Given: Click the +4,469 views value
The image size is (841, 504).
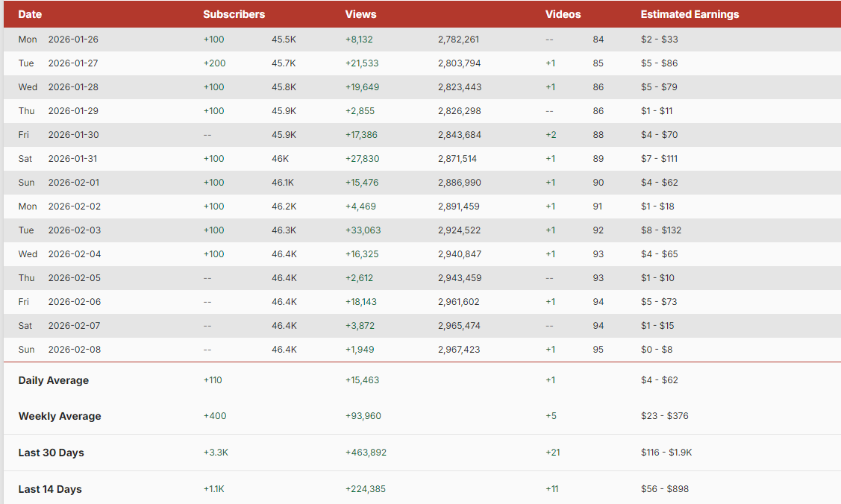Looking at the screenshot, I should point(360,207).
